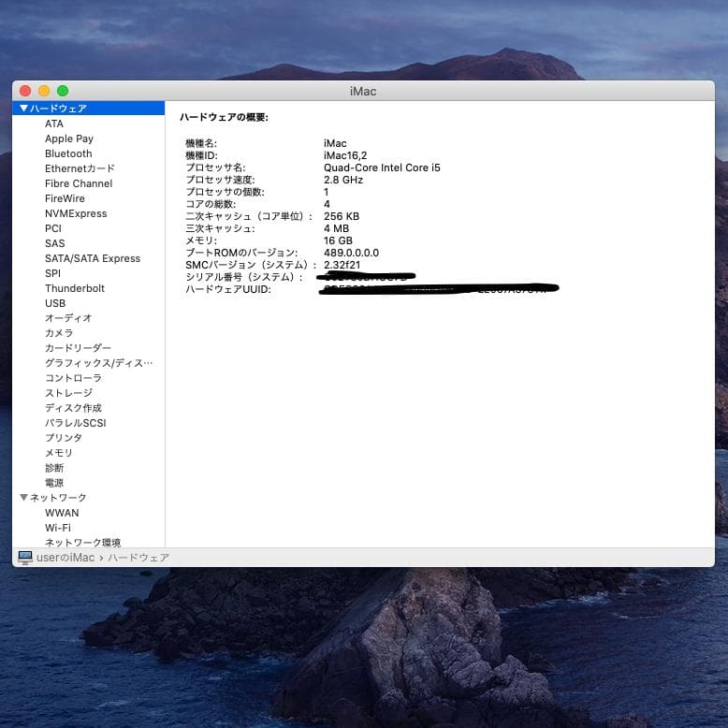Open NVMExpress details
Screen dimensions: 728x728
tap(76, 213)
